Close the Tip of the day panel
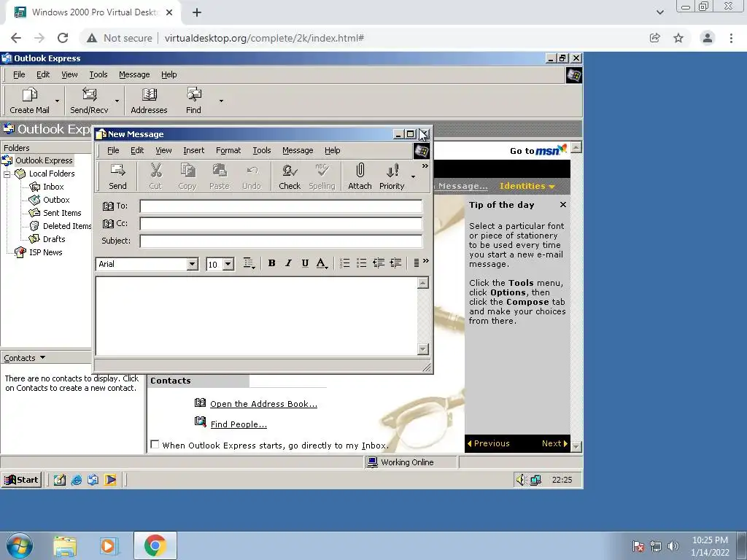The height and width of the screenshot is (560, 747). click(x=563, y=204)
